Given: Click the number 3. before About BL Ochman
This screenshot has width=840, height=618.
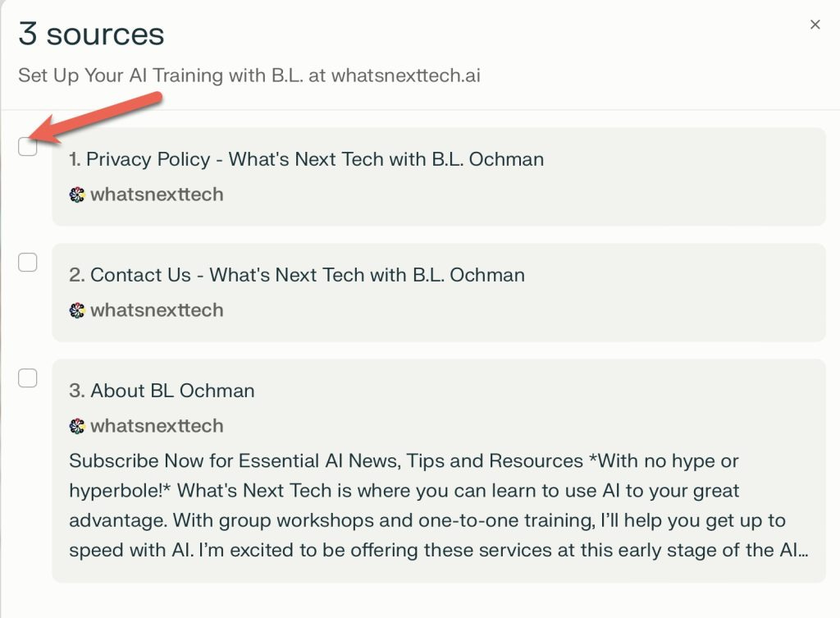Looking at the screenshot, I should tap(77, 391).
